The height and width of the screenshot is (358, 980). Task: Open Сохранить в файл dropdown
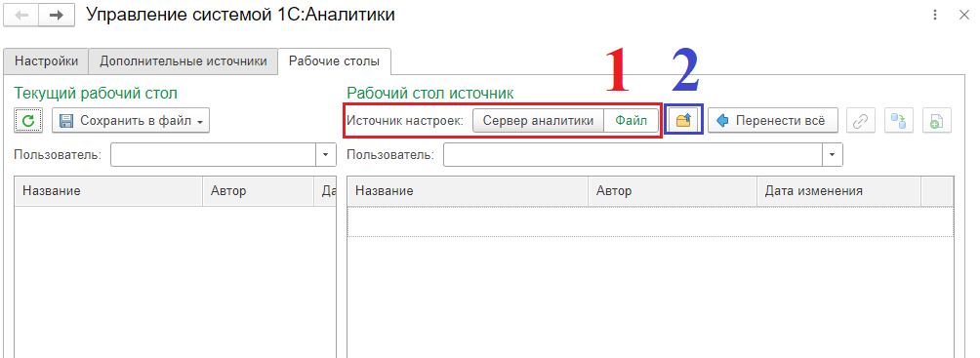click(131, 121)
